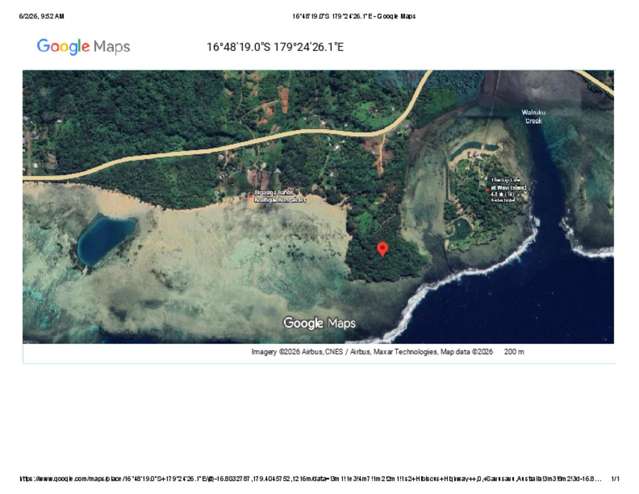The image size is (639, 494).
Task: Click the 200 m scale indicator
Action: (x=514, y=352)
